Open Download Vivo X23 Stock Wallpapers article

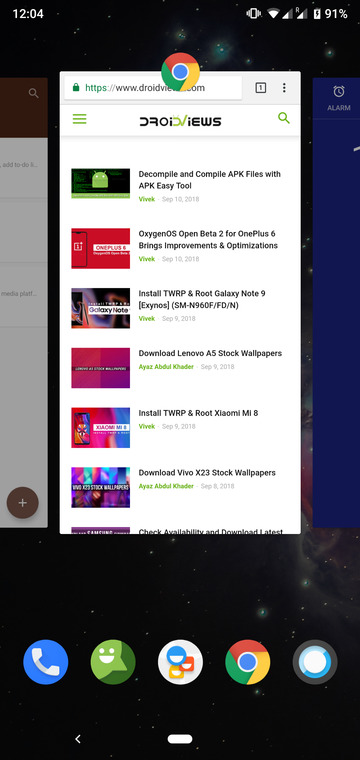pos(207,473)
